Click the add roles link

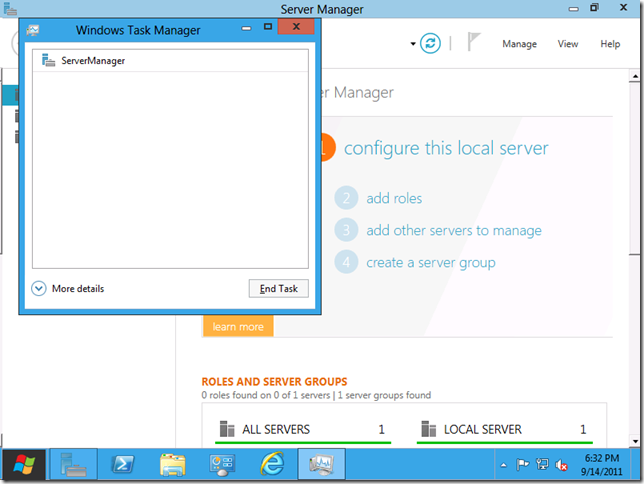pos(394,198)
